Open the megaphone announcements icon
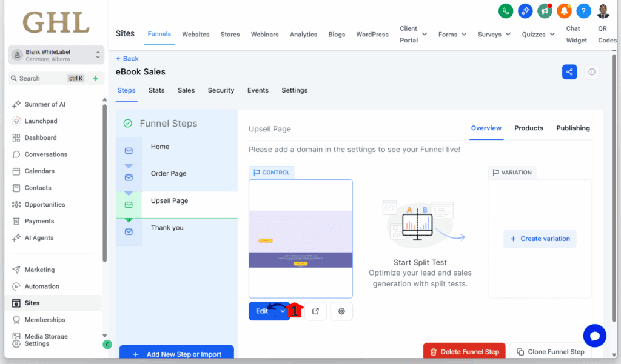Screen dimensions: 621x364 [x=545, y=11]
